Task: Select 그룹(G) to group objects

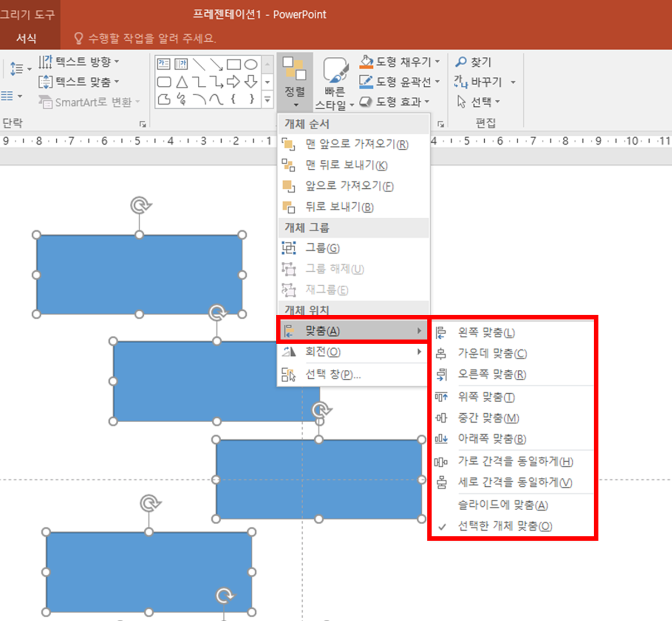Action: [x=353, y=248]
